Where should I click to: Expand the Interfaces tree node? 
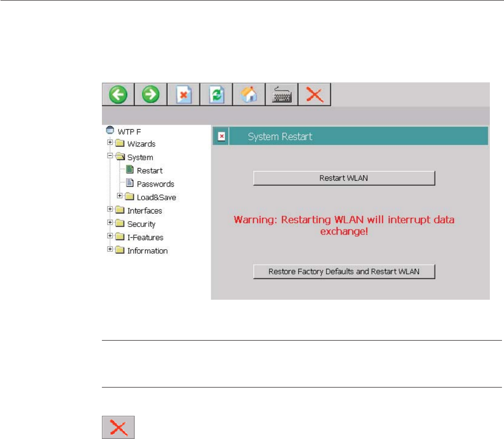click(x=110, y=209)
